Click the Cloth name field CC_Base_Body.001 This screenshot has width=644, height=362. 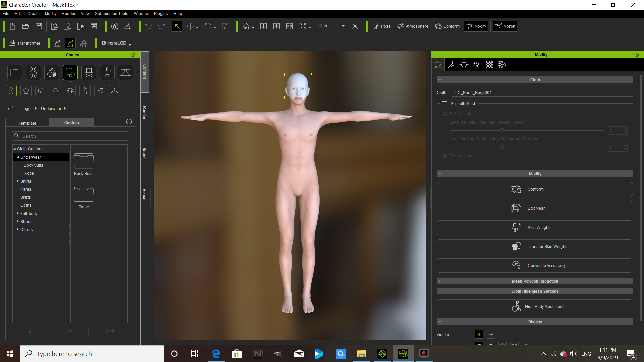pos(542,92)
